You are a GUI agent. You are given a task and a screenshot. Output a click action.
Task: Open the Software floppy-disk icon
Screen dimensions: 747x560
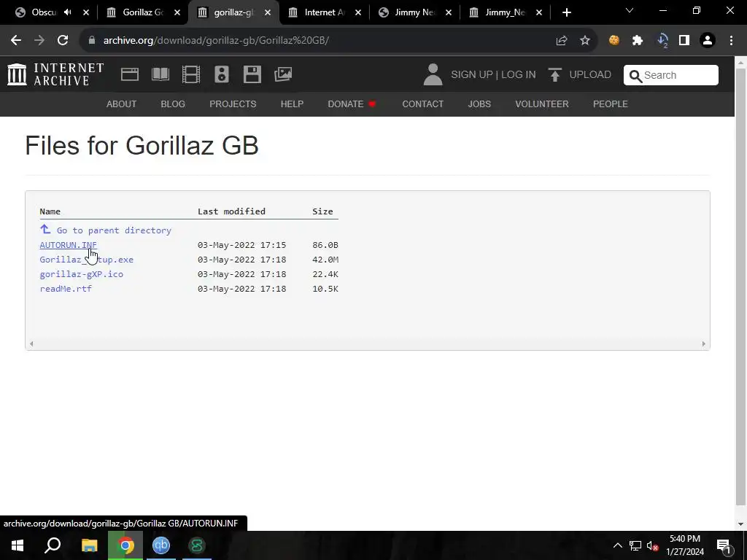(252, 74)
